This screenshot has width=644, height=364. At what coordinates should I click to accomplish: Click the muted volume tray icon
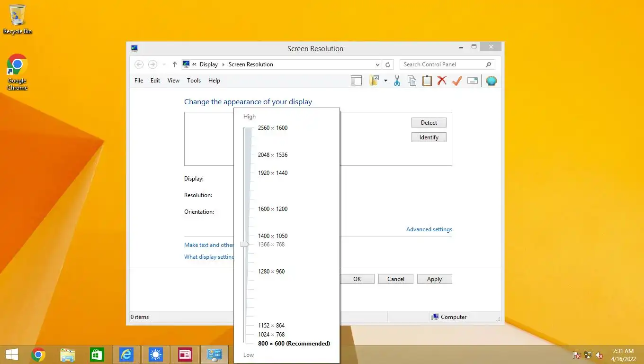click(x=599, y=355)
